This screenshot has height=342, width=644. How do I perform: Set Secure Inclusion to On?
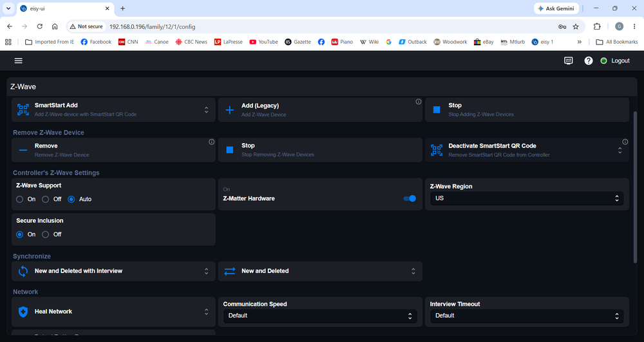(x=20, y=234)
